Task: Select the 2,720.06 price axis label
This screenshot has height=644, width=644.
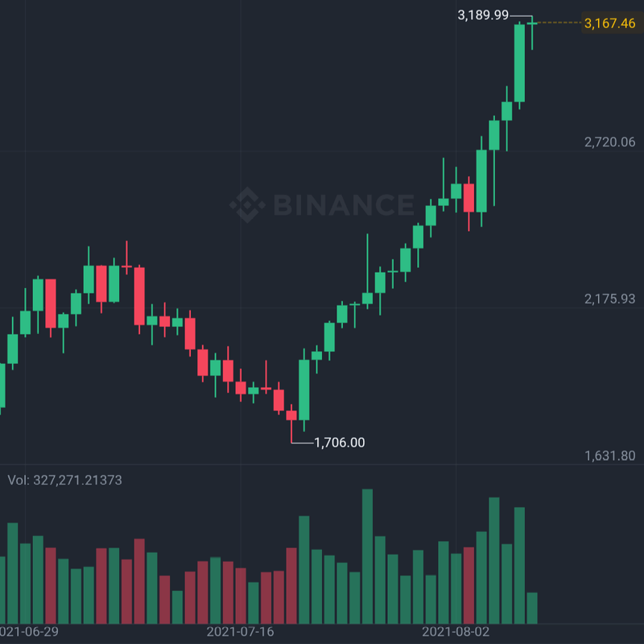Action: pos(609,142)
